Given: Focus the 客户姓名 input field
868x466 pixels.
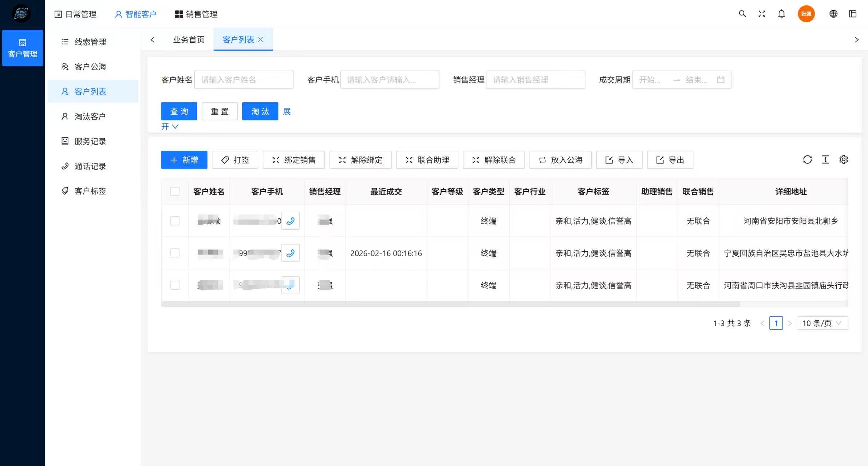Looking at the screenshot, I should tap(244, 80).
